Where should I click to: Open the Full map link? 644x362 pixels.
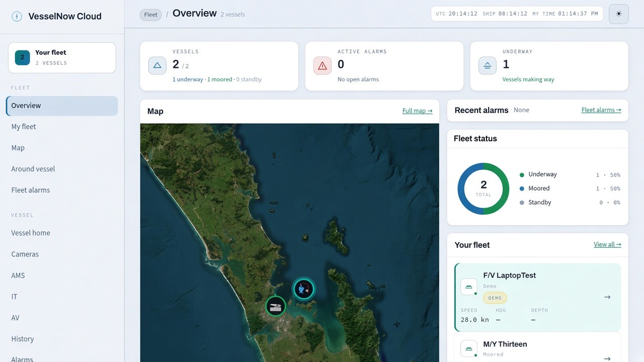pyautogui.click(x=417, y=111)
